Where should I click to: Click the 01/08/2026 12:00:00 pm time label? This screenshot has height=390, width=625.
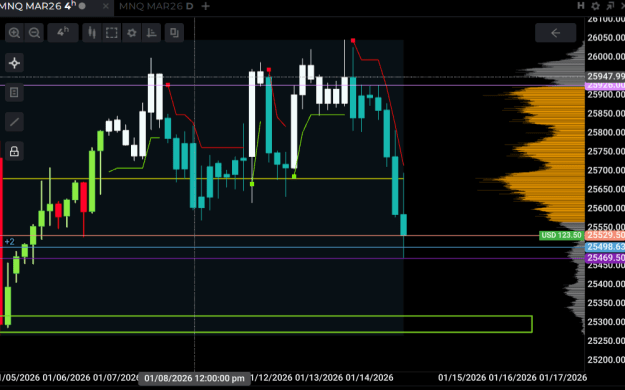click(195, 378)
